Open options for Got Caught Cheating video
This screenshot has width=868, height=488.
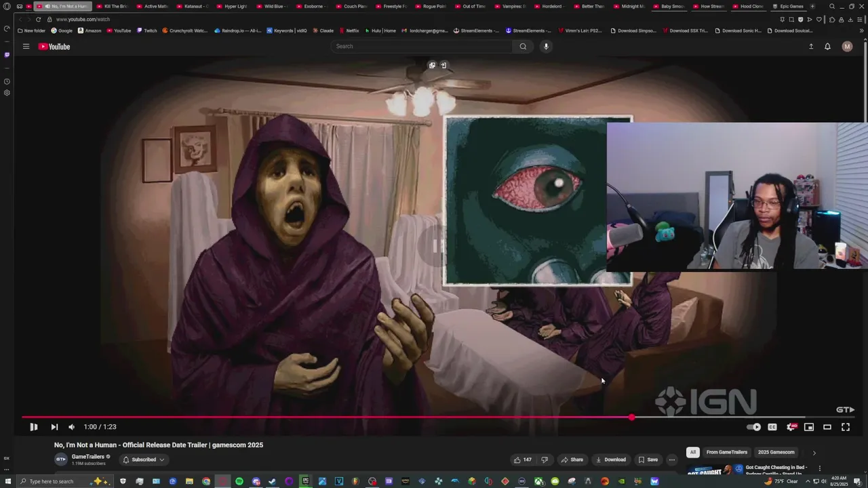click(819, 468)
